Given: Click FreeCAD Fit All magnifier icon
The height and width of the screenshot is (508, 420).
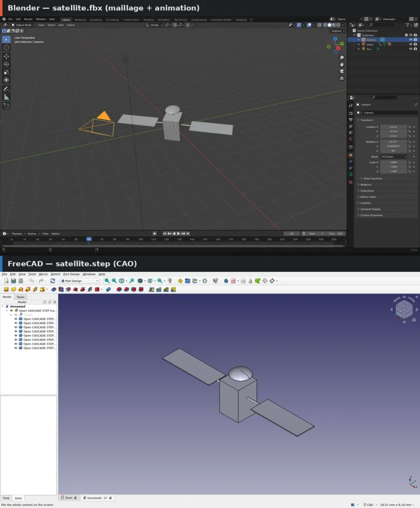Looking at the screenshot, I should (x=107, y=281).
